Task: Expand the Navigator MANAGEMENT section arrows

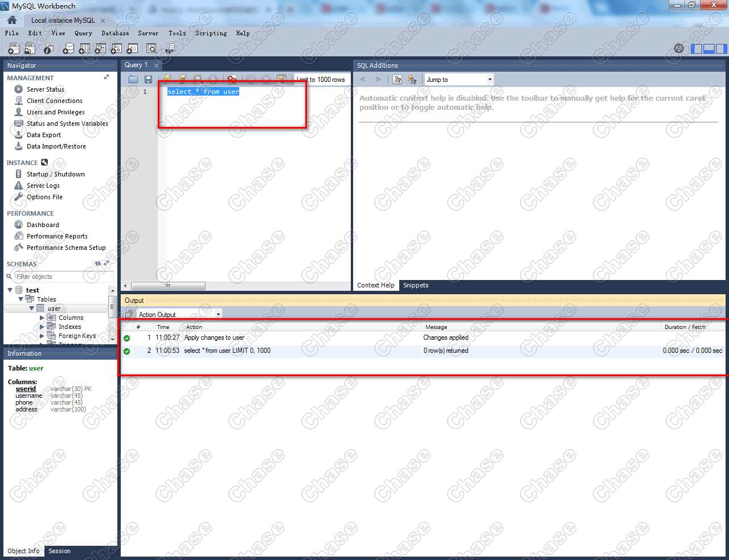Action: coord(107,77)
